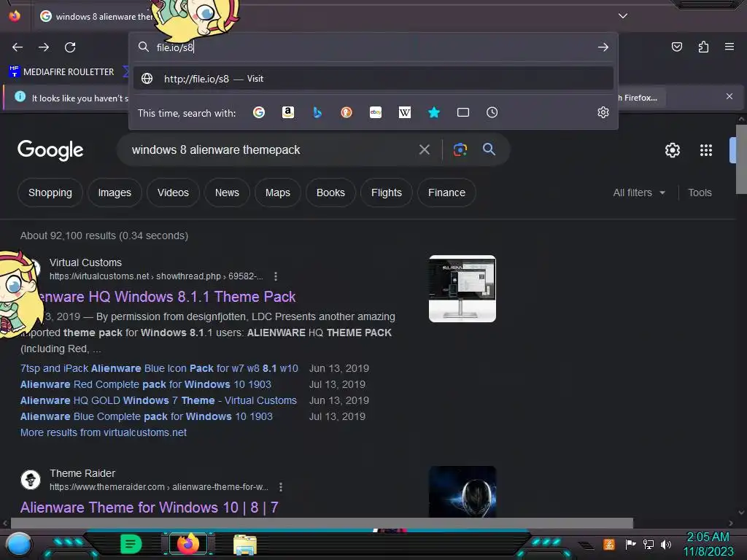The height and width of the screenshot is (560, 747).
Task: Click the Google logo
Action: [x=50, y=150]
